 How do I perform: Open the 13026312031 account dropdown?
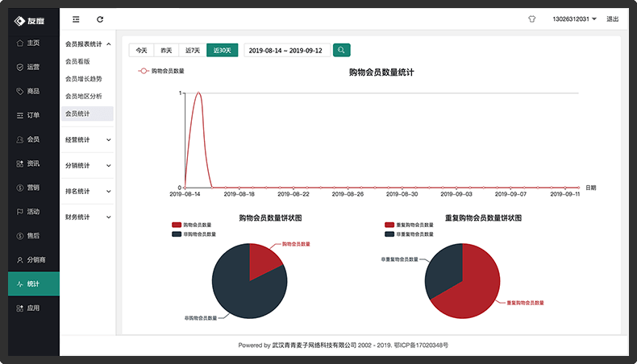[x=574, y=19]
